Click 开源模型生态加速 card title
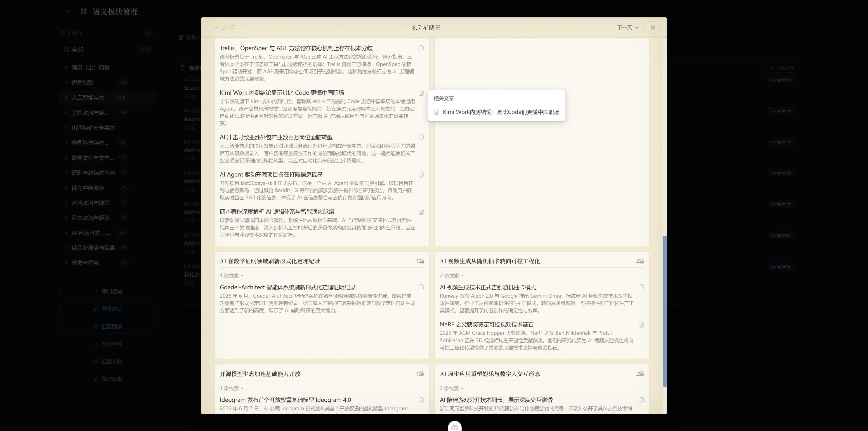This screenshot has width=868, height=431. [x=260, y=374]
